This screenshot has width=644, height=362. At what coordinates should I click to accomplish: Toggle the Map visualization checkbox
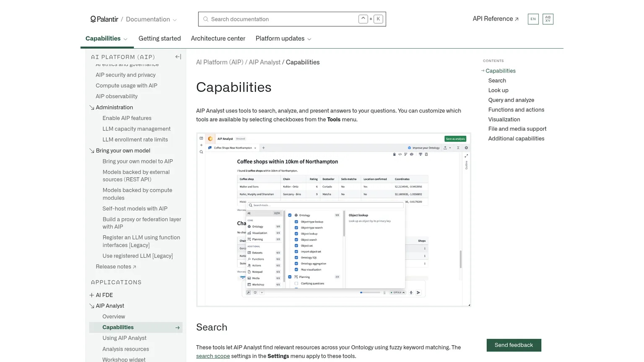296,269
